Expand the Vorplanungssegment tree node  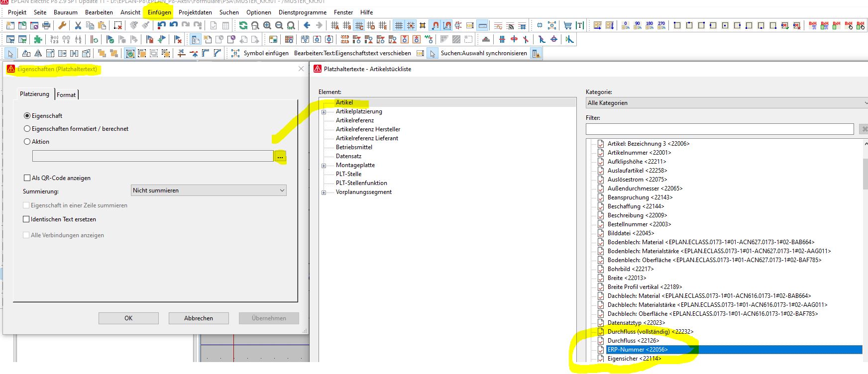324,192
